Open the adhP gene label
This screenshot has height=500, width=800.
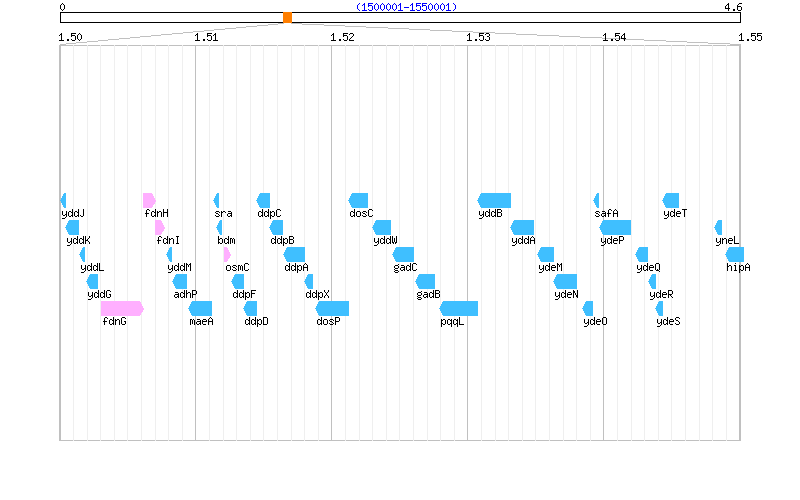point(185,294)
